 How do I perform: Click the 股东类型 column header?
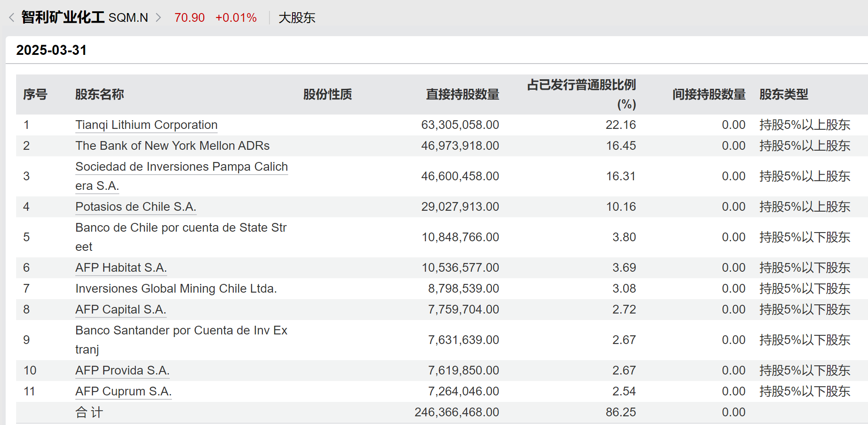tap(784, 94)
